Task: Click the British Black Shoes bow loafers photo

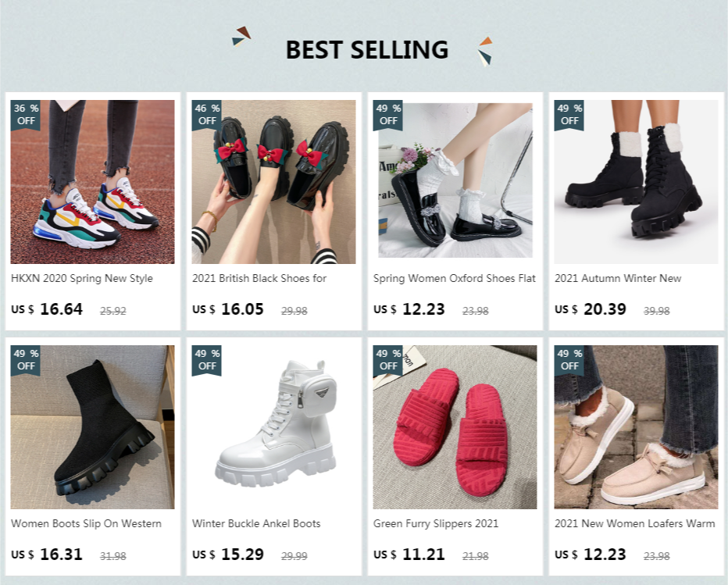Action: click(x=274, y=181)
